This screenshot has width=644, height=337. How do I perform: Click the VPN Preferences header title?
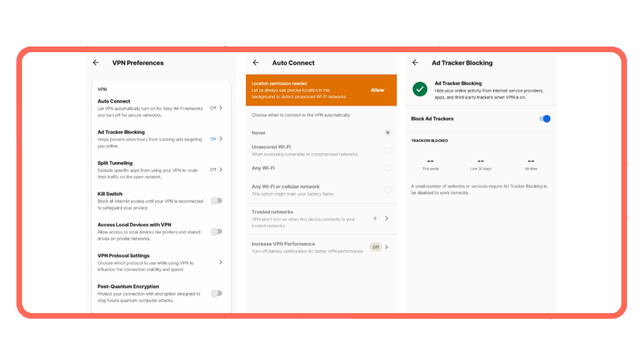[x=138, y=63]
